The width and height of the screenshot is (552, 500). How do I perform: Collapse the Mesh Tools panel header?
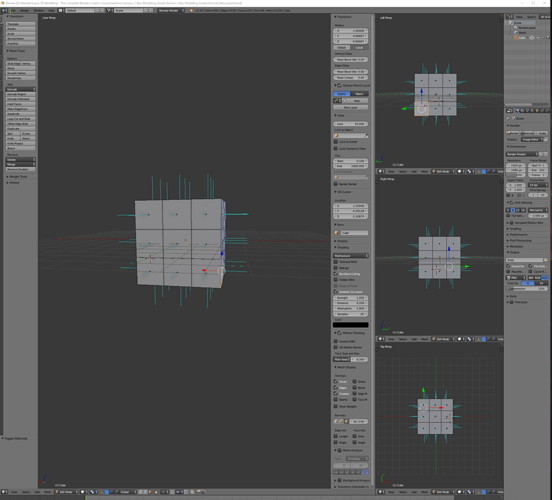16,51
